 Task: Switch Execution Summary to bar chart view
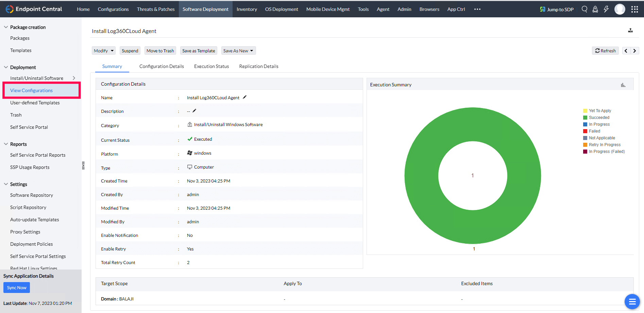tap(623, 85)
